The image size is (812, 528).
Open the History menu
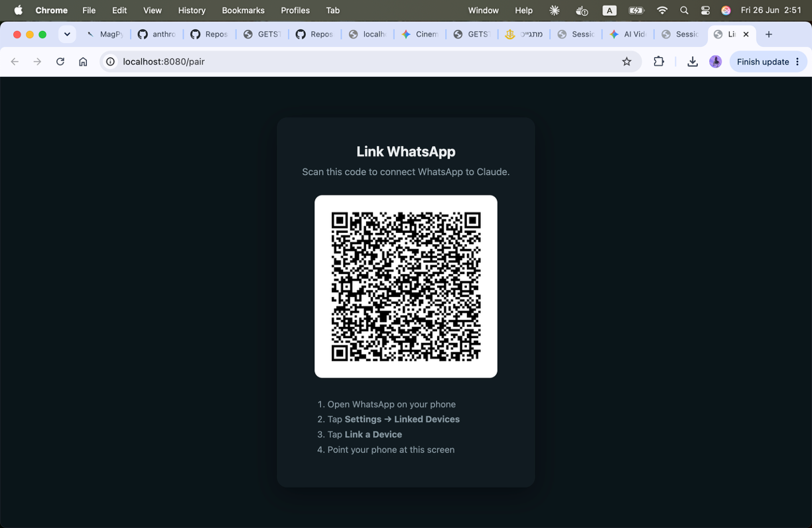[x=192, y=10]
